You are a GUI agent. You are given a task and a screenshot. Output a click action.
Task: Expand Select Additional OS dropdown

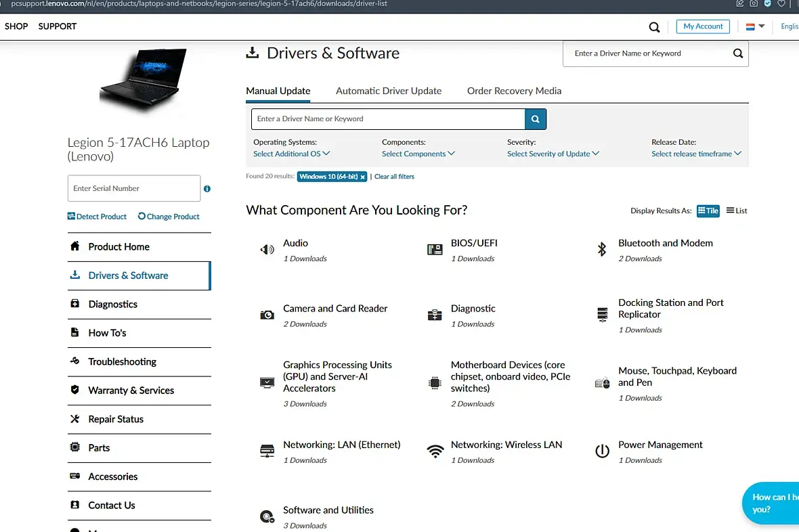click(x=291, y=154)
